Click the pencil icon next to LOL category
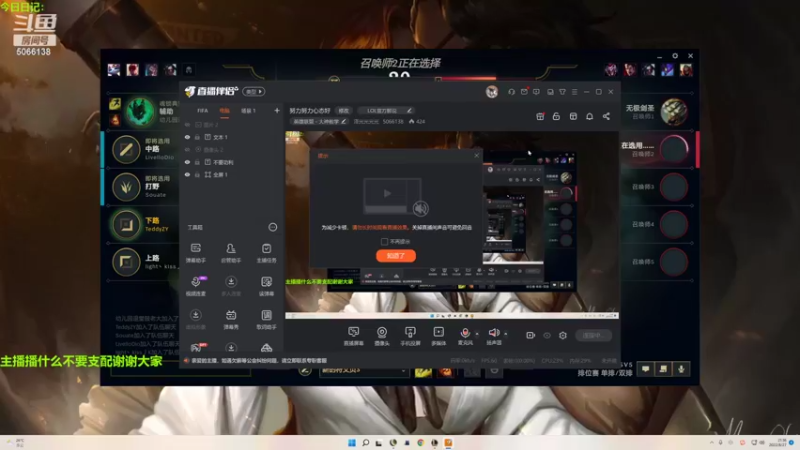The height and width of the screenshot is (450, 800). (x=409, y=110)
